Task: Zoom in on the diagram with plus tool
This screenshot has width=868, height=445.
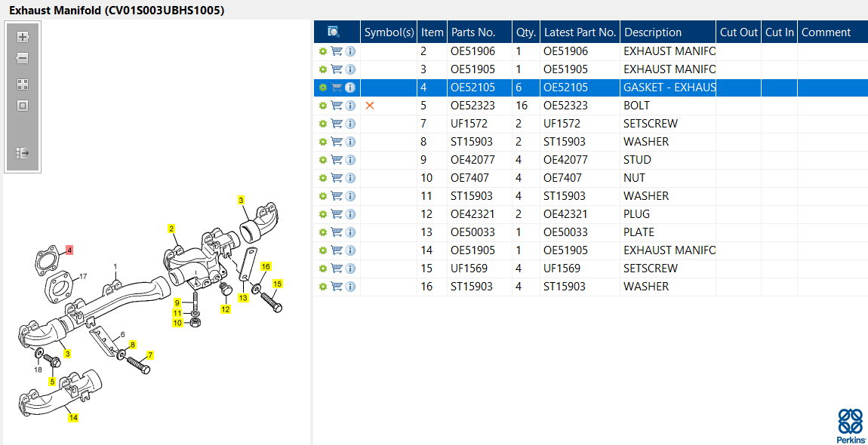Action: click(x=22, y=37)
